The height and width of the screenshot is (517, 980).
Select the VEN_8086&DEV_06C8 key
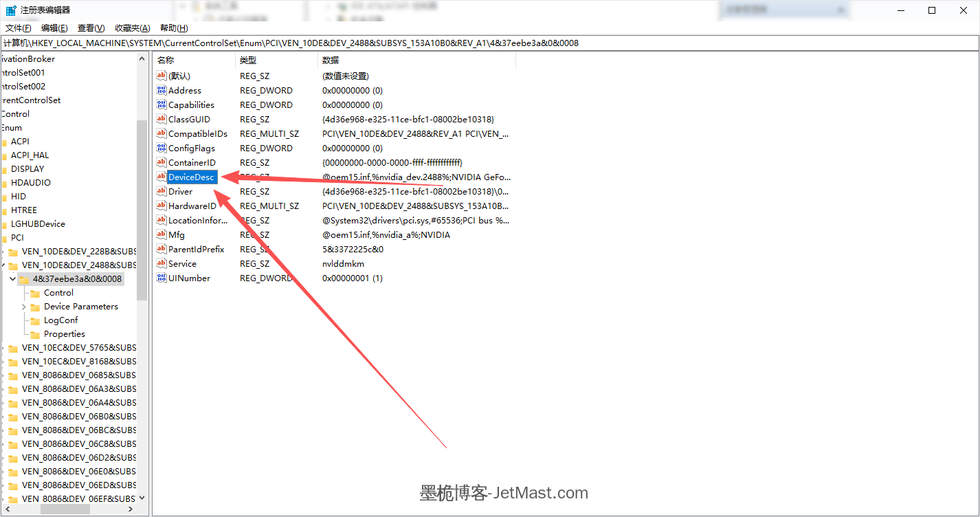[x=79, y=444]
